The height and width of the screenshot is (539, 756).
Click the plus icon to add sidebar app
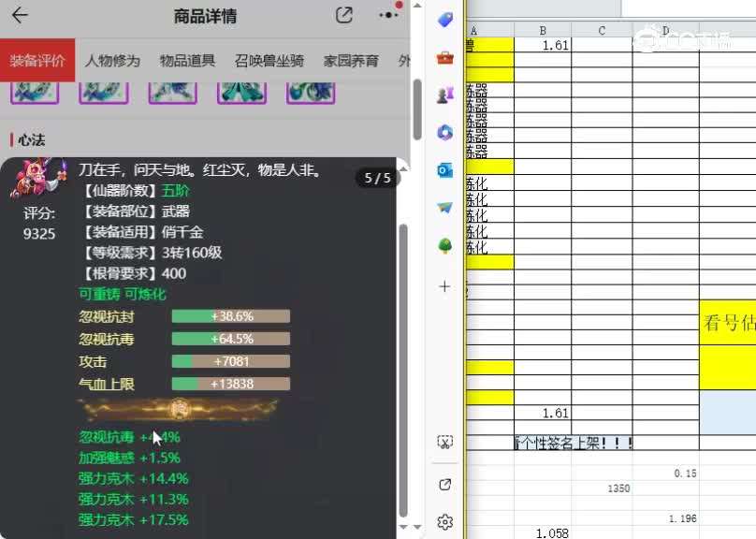443,286
